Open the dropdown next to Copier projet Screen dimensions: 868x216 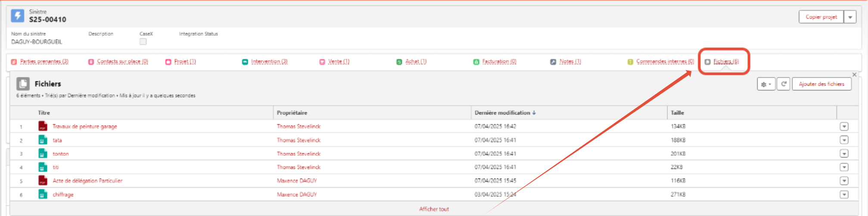pyautogui.click(x=850, y=17)
